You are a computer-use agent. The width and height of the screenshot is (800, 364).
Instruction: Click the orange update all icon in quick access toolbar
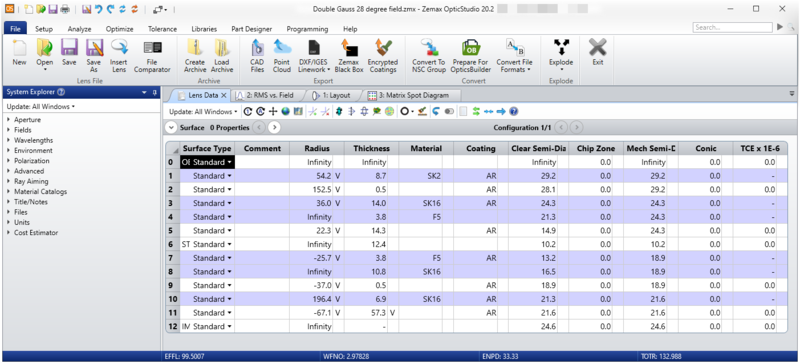[x=135, y=9]
